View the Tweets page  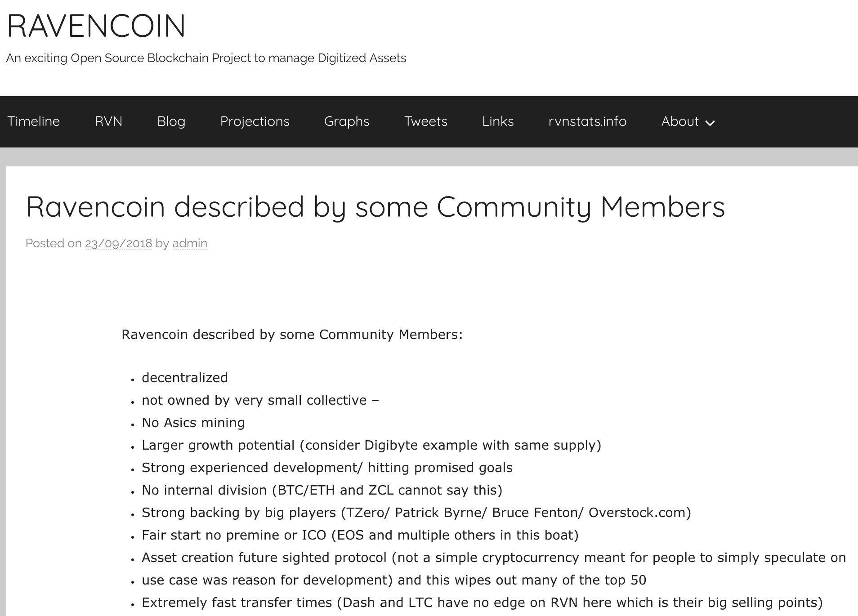click(426, 121)
